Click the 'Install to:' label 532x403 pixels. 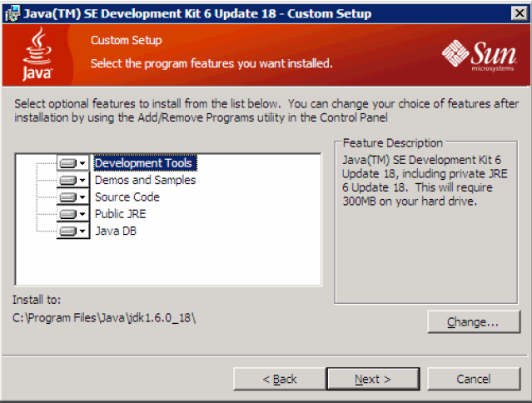point(37,300)
